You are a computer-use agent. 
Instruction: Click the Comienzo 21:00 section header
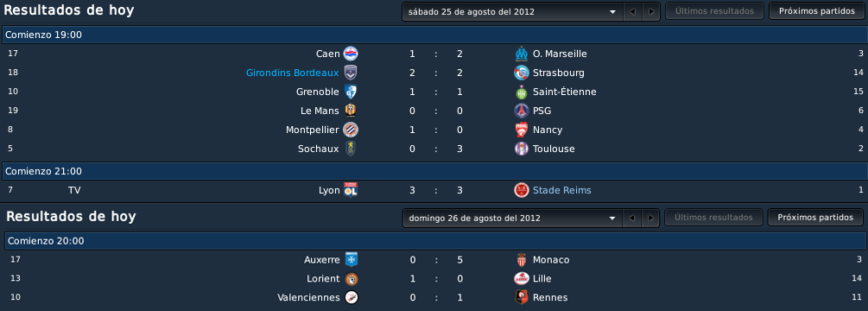coord(434,172)
